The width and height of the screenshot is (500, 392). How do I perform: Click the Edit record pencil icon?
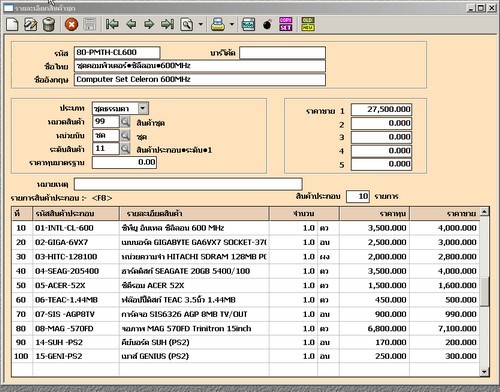coord(31,24)
